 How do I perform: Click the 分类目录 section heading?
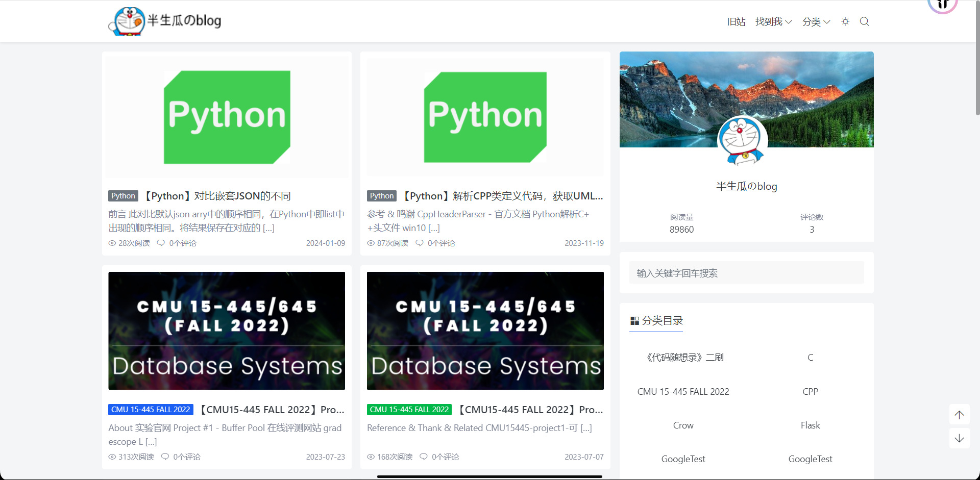point(656,321)
